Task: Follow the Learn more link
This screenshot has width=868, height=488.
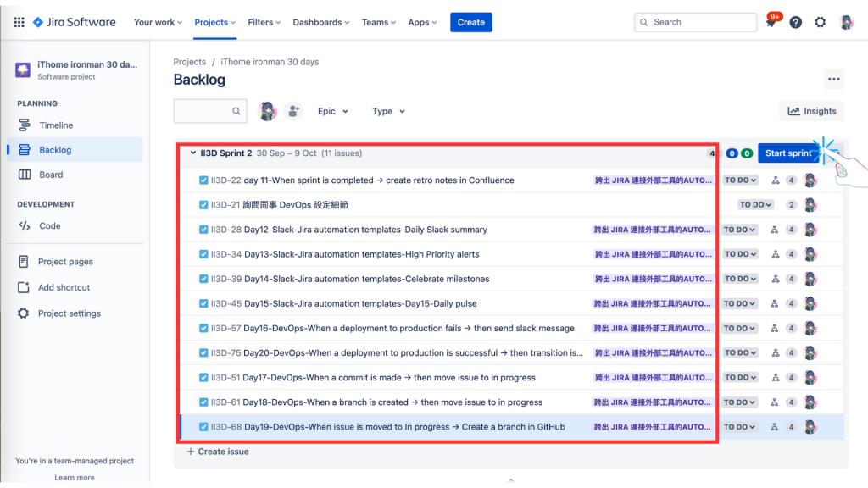Action: (x=75, y=478)
